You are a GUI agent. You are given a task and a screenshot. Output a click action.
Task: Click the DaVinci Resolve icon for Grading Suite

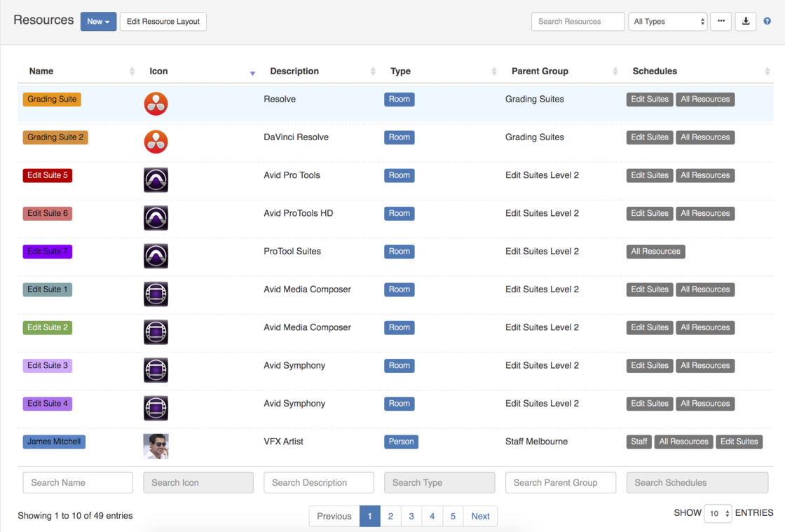click(156, 104)
